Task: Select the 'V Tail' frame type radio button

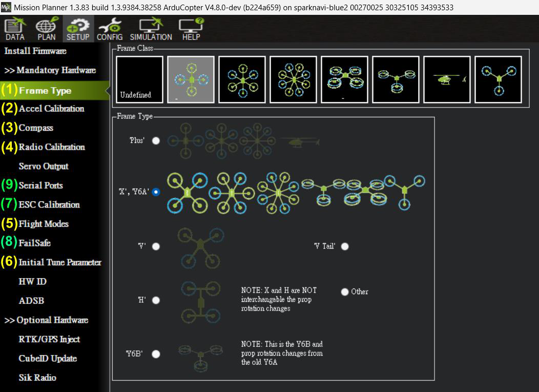Action: (345, 246)
